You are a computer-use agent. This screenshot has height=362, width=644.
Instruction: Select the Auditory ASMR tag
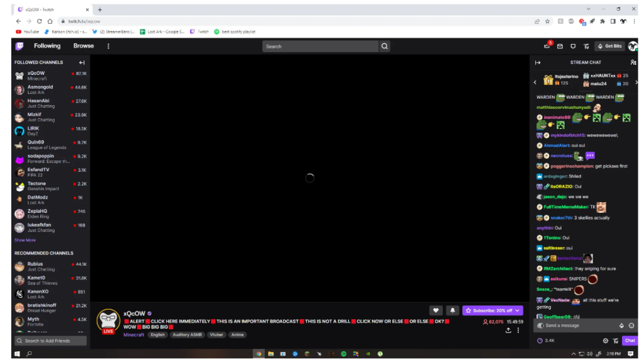(x=187, y=335)
